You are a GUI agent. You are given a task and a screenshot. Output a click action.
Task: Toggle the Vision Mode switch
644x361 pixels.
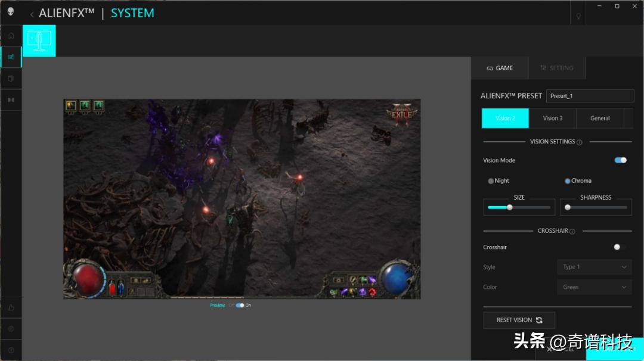(x=621, y=160)
